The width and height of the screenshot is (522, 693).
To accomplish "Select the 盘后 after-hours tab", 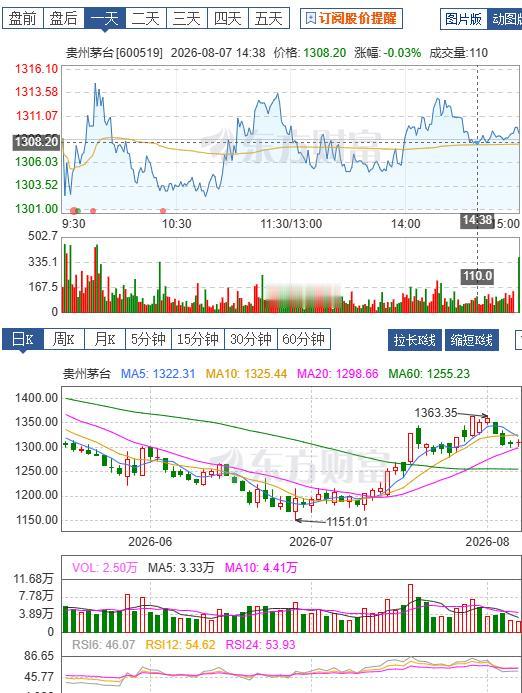I will click(x=64, y=19).
